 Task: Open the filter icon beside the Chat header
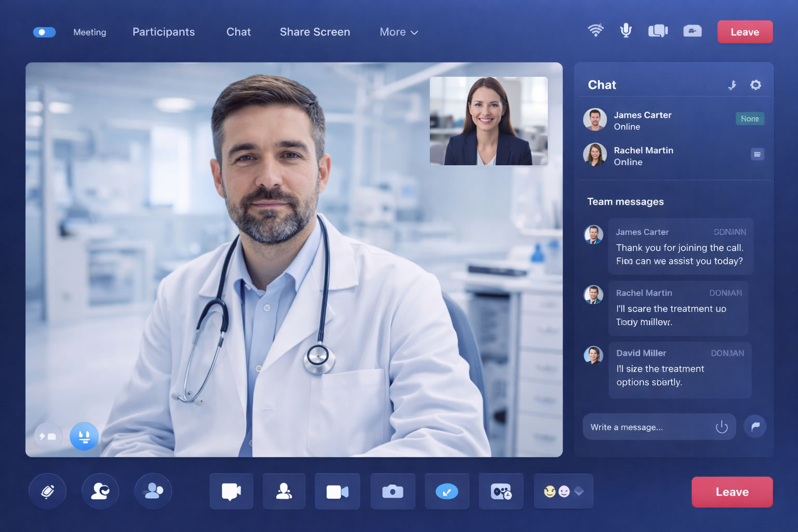733,85
